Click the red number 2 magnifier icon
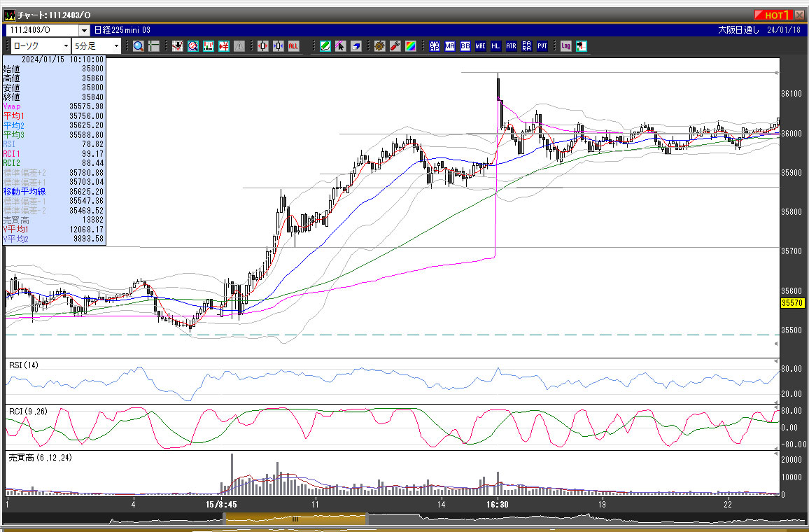The width and height of the screenshot is (809, 532). coord(193,46)
